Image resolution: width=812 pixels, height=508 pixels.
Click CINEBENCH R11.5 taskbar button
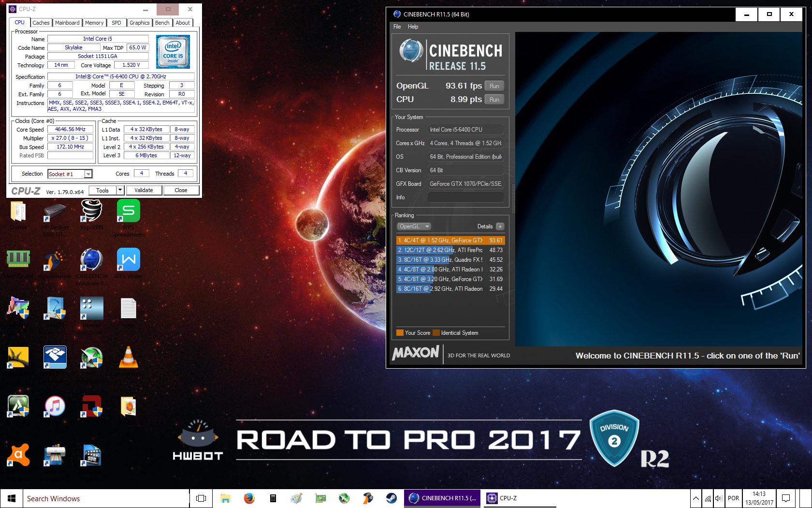click(x=442, y=498)
